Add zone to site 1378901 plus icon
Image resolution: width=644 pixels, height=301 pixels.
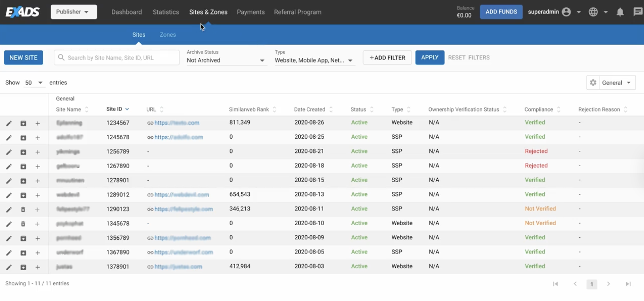[x=37, y=267]
